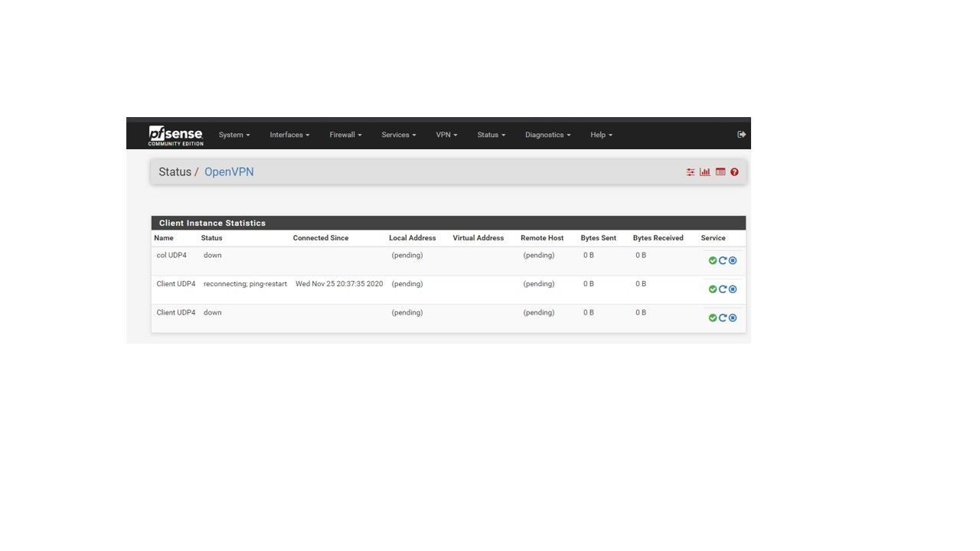Restart the col UDP4 OpenVPN service

[723, 261]
